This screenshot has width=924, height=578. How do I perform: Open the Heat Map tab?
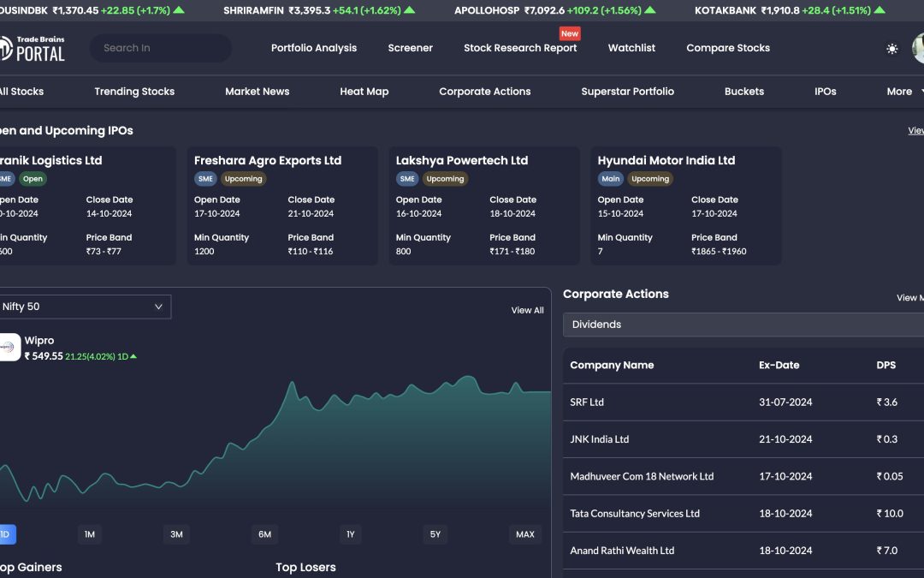point(364,92)
